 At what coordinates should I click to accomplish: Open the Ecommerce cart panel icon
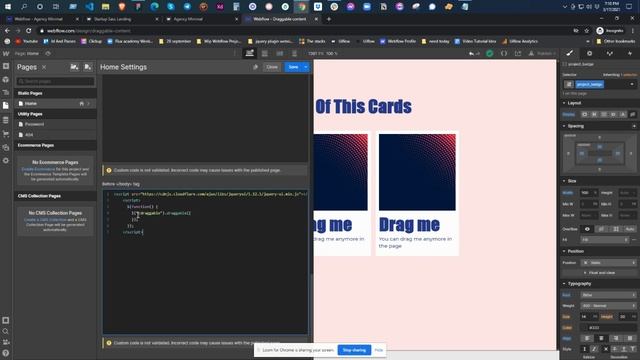[x=6, y=133]
